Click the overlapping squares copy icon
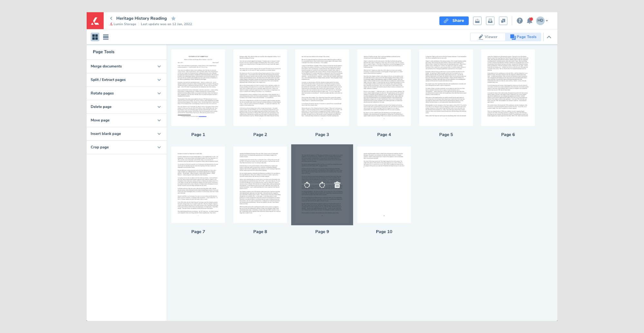This screenshot has height=333, width=644. (x=503, y=21)
